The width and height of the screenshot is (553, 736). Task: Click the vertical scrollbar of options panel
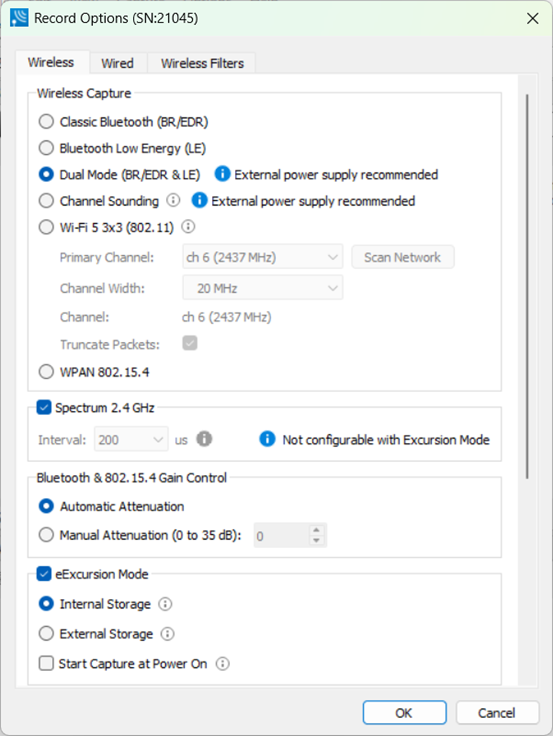click(527, 286)
